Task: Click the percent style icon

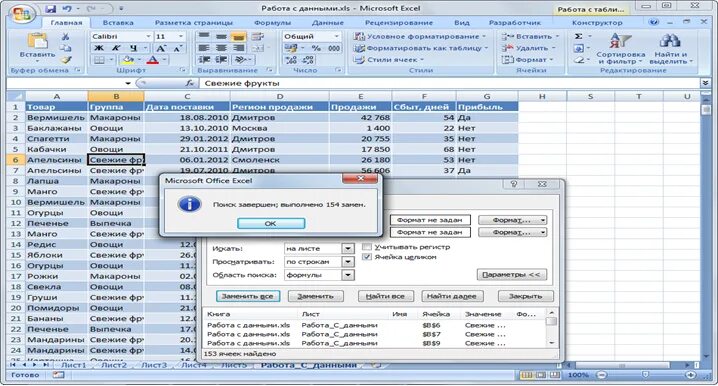Action: pyautogui.click(x=316, y=48)
